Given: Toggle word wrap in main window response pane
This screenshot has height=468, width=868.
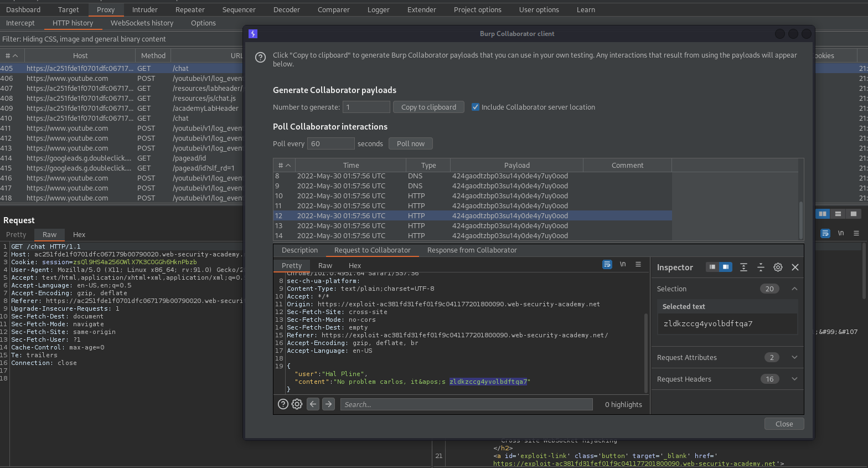Looking at the screenshot, I should click(x=825, y=233).
